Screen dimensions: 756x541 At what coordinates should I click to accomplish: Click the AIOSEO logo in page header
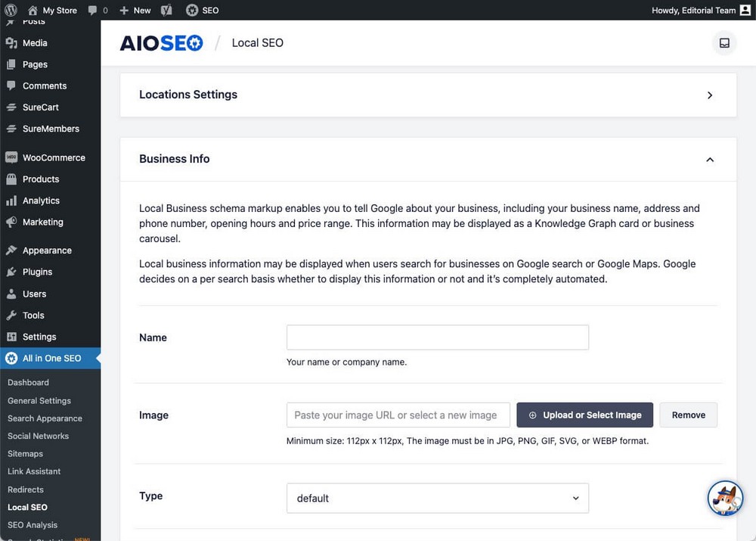[x=161, y=43]
